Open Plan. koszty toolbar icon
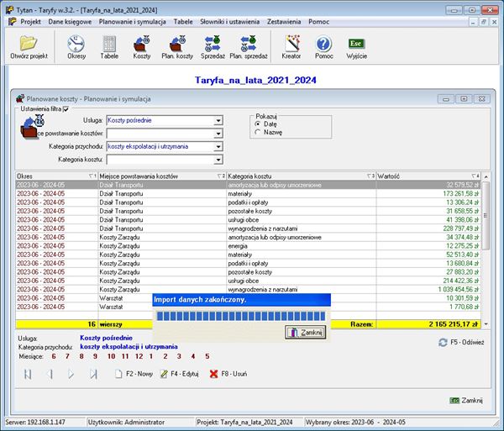Screen dimensions: 504x431 (177, 43)
